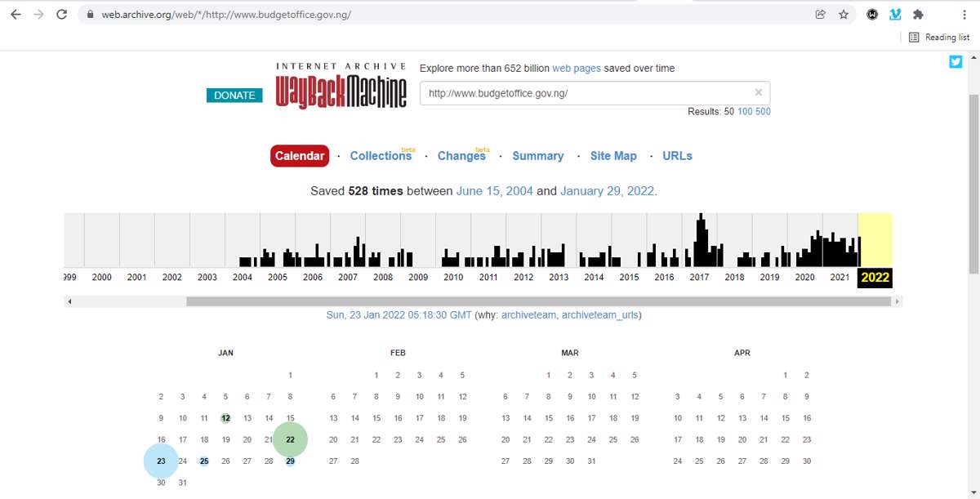This screenshot has width=980, height=499.
Task: Click the timeline scrollbar left arrow
Action: (x=69, y=301)
